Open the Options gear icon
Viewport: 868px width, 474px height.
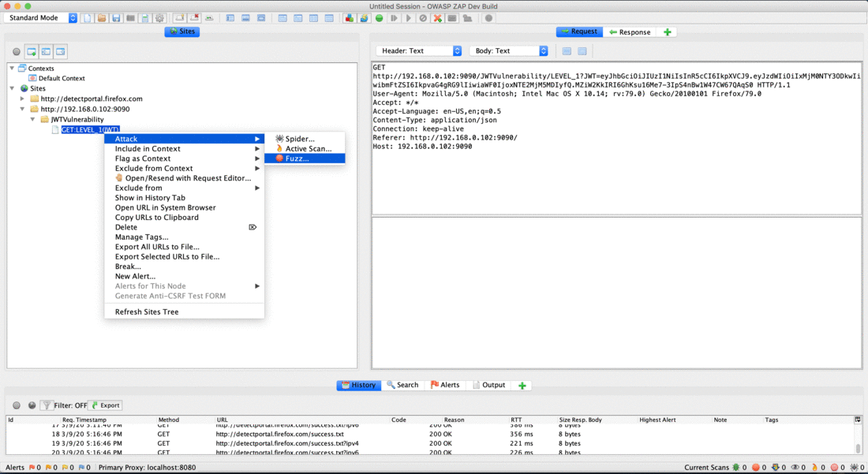159,17
